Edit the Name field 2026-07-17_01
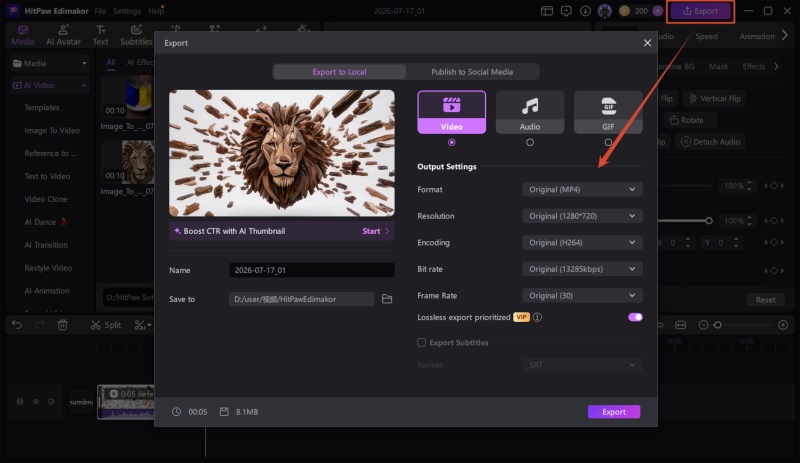Viewport: 800px width, 463px height. point(311,270)
